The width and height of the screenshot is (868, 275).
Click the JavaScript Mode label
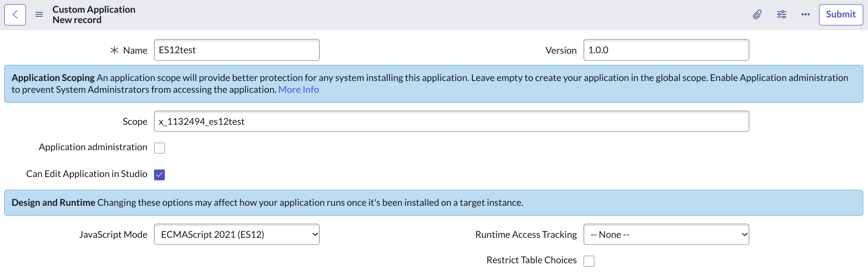[x=113, y=235]
